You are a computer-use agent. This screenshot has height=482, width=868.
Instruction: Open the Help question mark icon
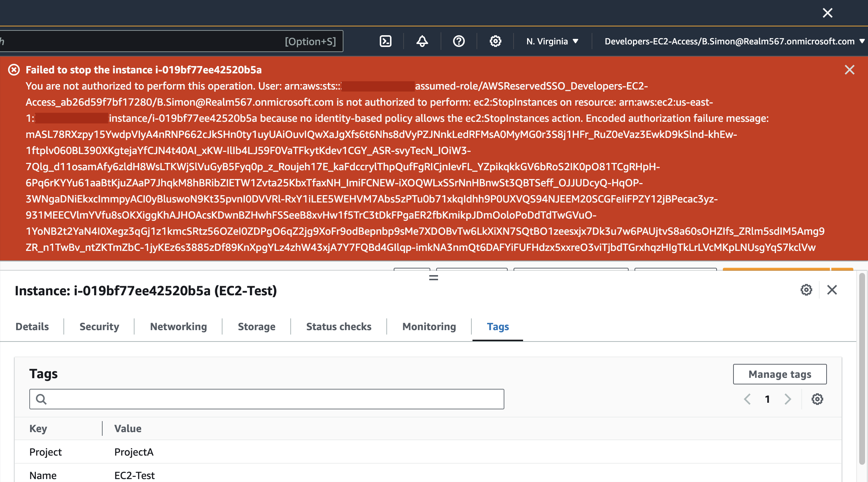tap(459, 41)
